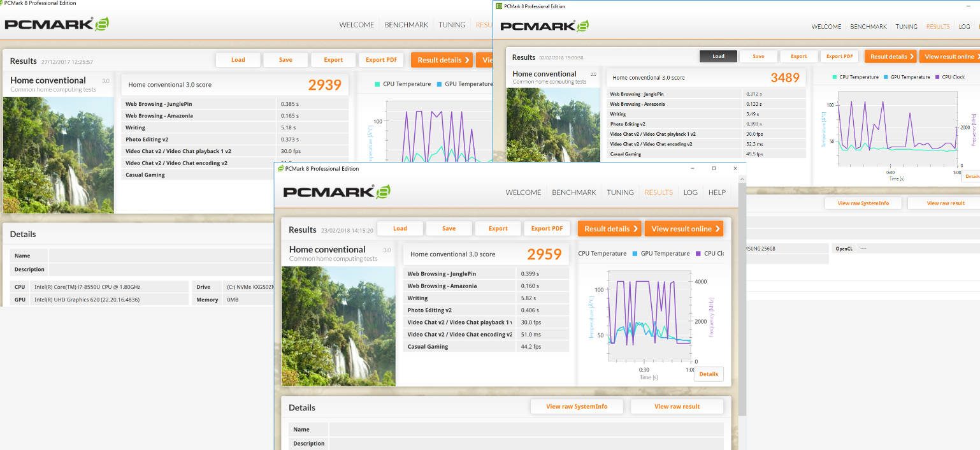Open the BENCHMARK tab in the front window
Image resolution: width=980 pixels, height=450 pixels.
tap(574, 192)
